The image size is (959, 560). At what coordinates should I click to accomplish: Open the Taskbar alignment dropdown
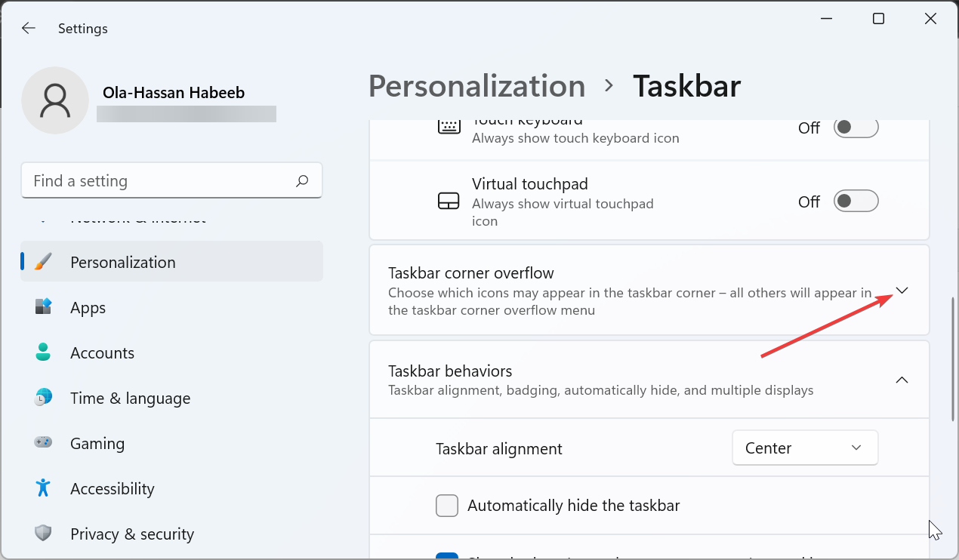click(805, 448)
